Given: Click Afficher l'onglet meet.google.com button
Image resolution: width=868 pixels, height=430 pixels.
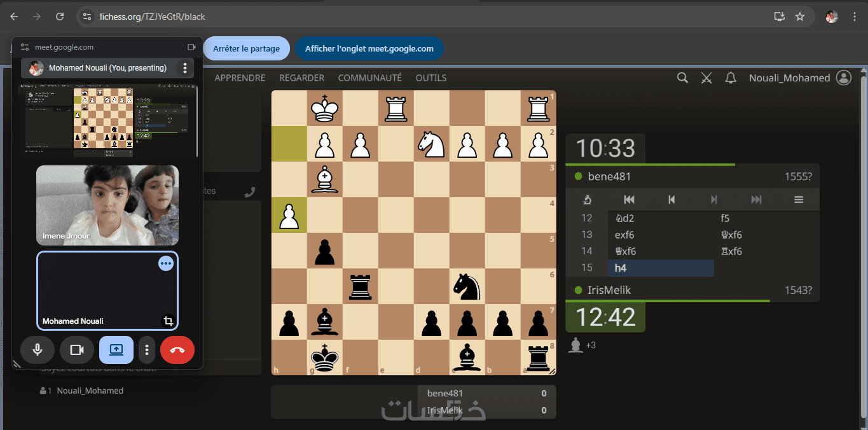Looking at the screenshot, I should [369, 48].
